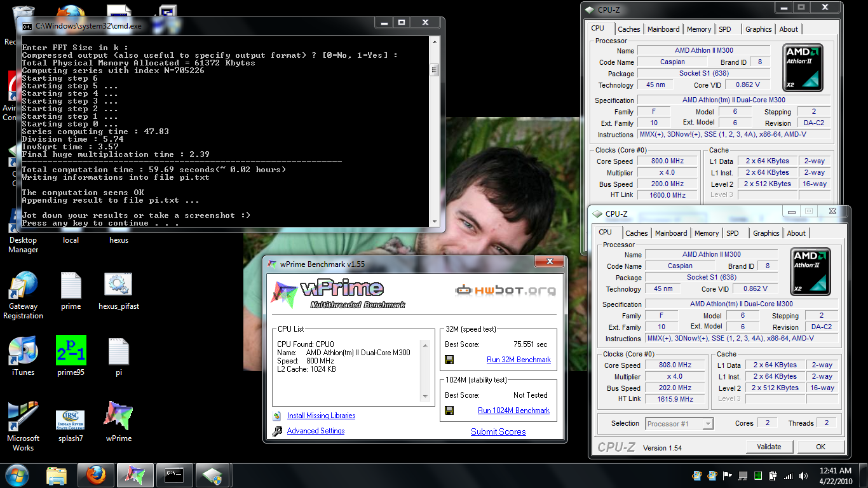The width and height of the screenshot is (868, 488).
Task: Switch to Mainboard tab in front CPU-Z
Action: point(671,233)
